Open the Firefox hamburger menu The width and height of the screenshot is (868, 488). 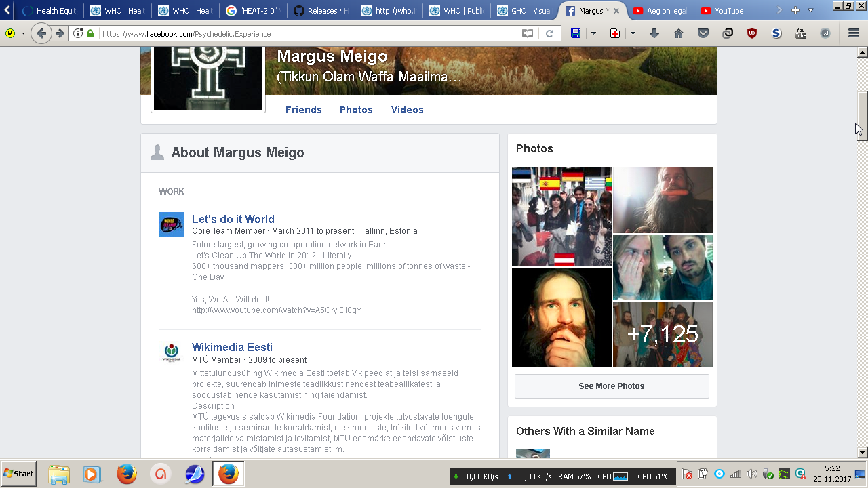coord(854,33)
